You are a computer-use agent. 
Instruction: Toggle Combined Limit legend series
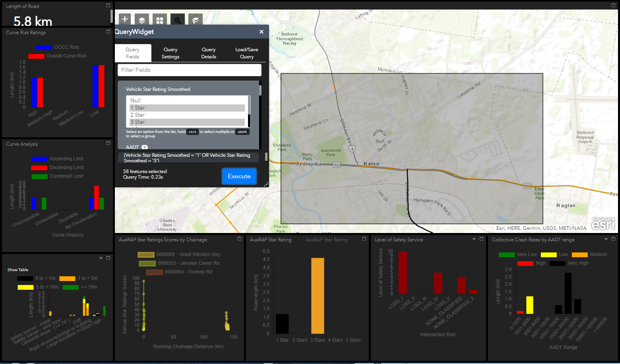pyautogui.click(x=57, y=176)
